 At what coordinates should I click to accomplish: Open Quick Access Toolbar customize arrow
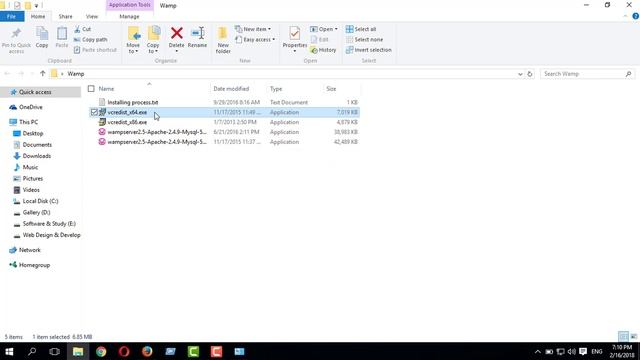pyautogui.click(x=36, y=6)
